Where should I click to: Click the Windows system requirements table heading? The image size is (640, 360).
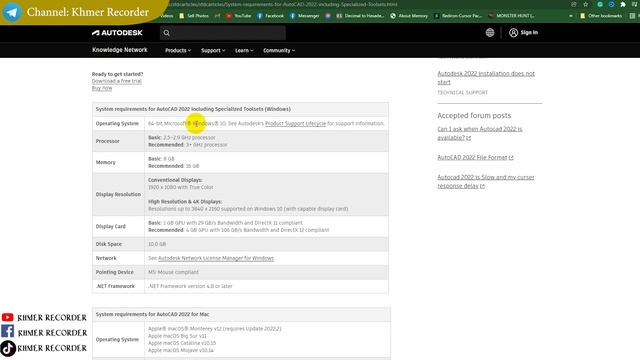pos(193,109)
